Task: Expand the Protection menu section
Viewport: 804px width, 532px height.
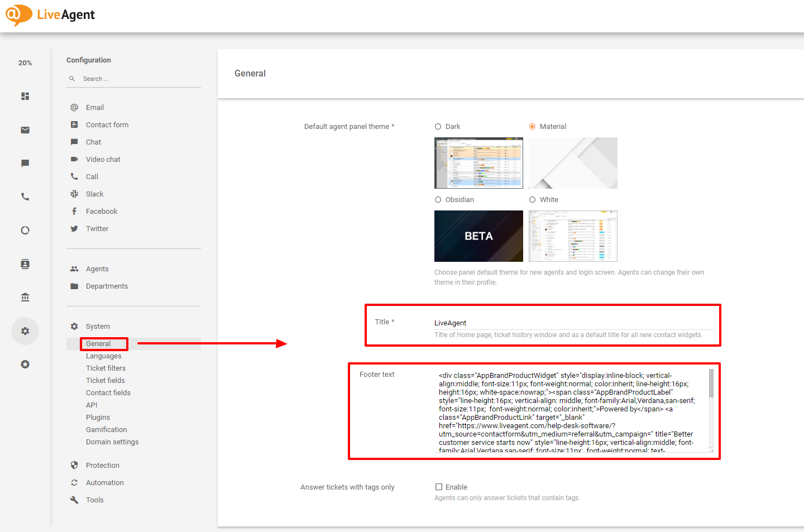Action: [102, 466]
